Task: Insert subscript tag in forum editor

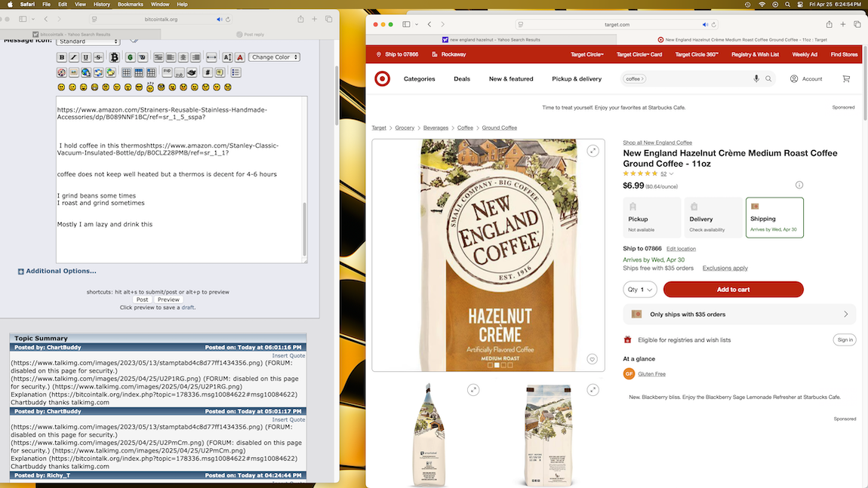Action: [x=180, y=72]
